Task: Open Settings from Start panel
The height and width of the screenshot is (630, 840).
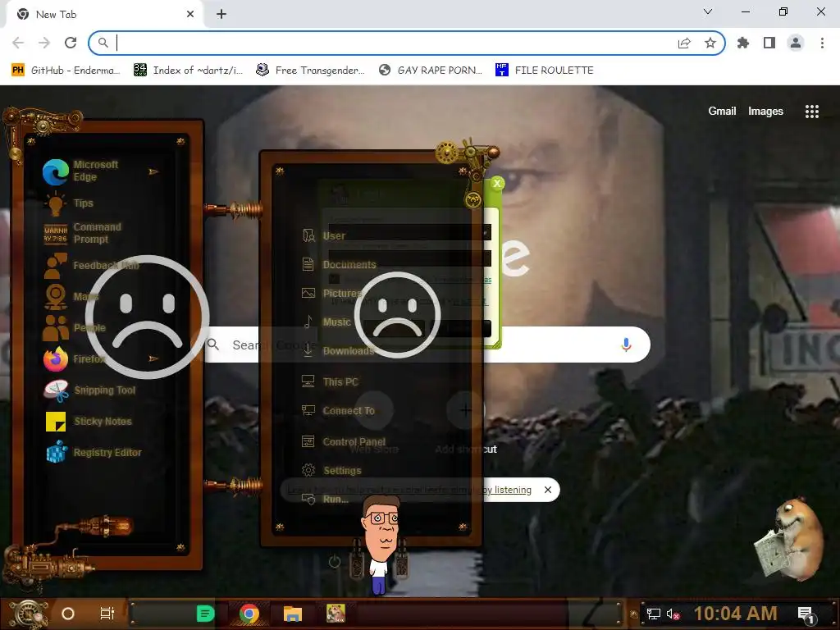Action: point(331,470)
